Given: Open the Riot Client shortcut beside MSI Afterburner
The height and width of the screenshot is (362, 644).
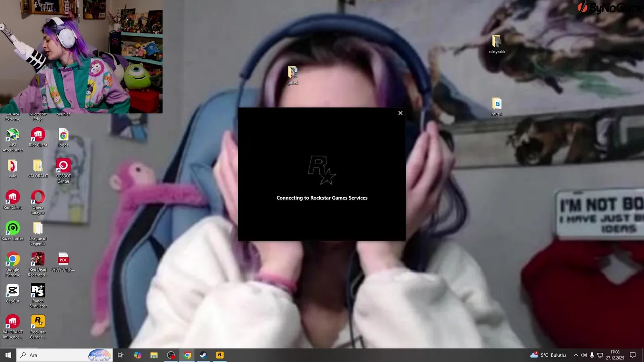Looking at the screenshot, I should click(x=38, y=138).
